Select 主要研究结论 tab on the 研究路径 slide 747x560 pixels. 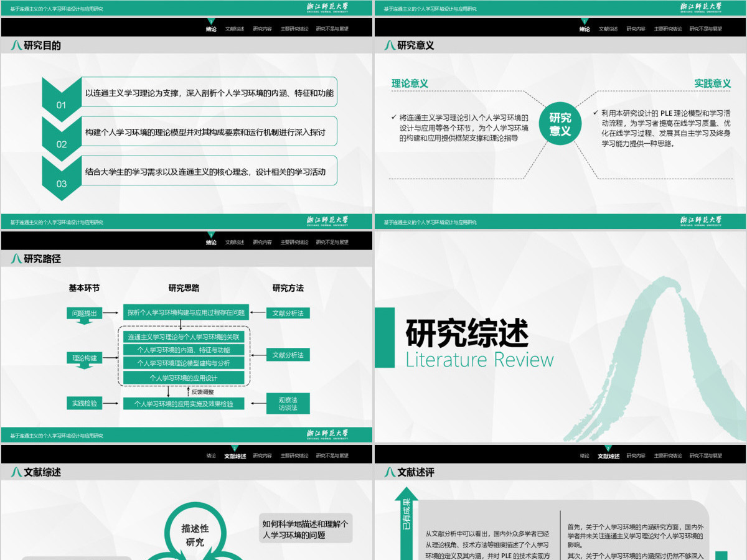(294, 242)
